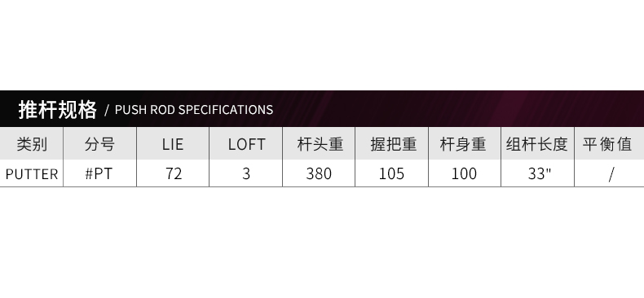Select the 握把重 column header
The width and height of the screenshot is (644, 298).
point(394,144)
